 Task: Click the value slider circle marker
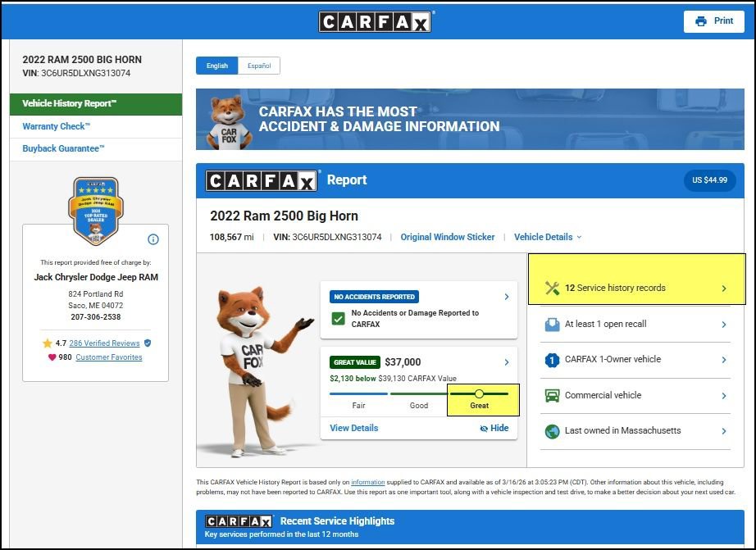480,393
